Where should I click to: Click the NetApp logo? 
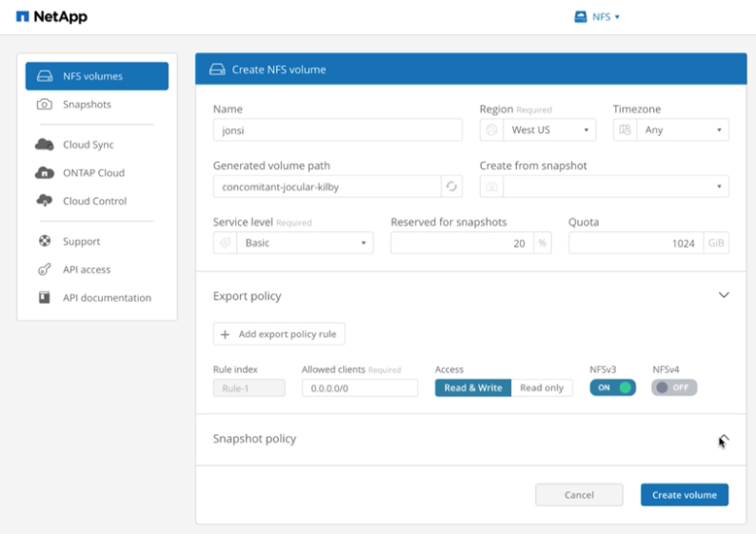[x=52, y=17]
